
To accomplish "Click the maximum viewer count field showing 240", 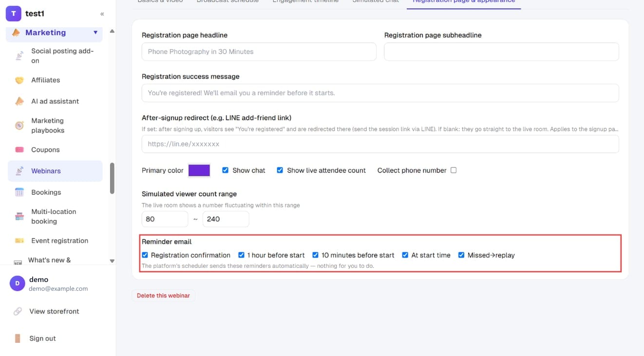I will pos(226,219).
